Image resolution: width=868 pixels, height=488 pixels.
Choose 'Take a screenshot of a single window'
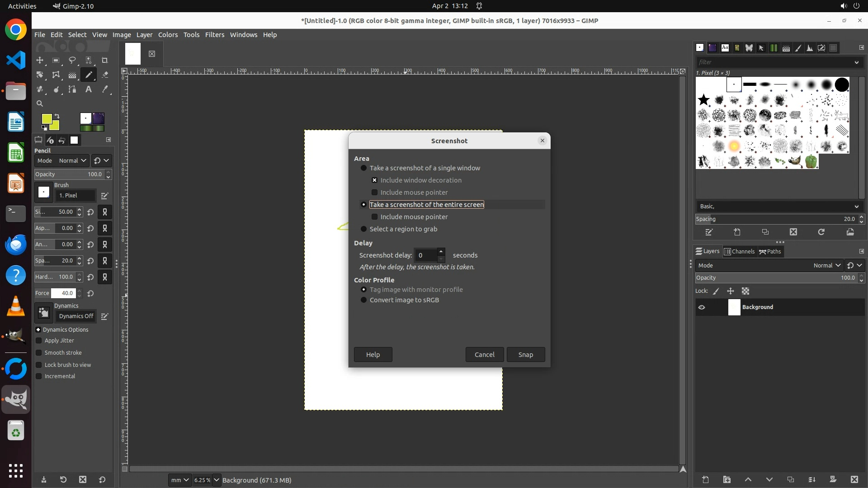point(363,168)
